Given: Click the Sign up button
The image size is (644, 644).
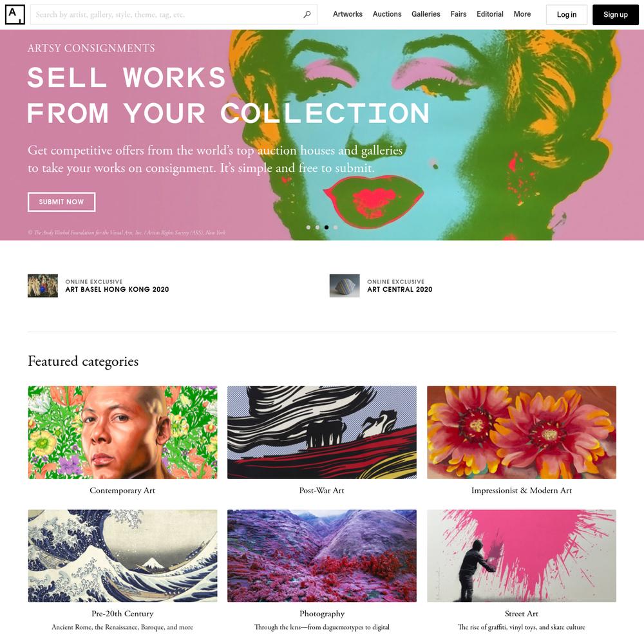Looking at the screenshot, I should (615, 15).
